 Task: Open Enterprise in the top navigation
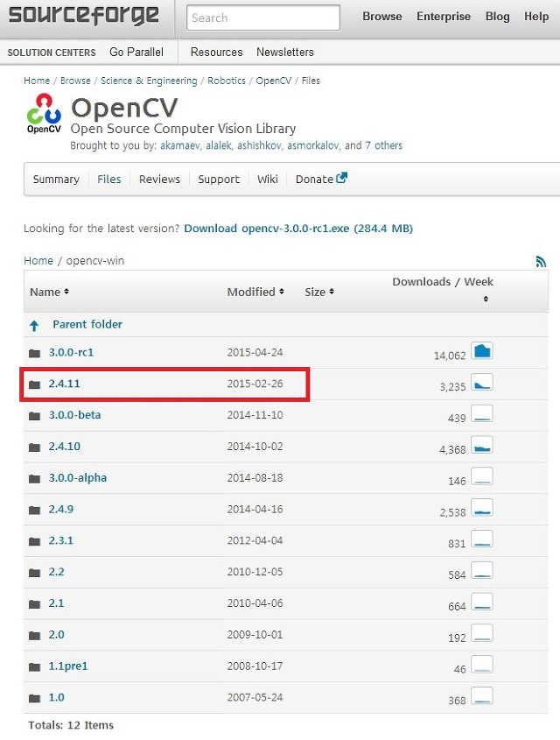[444, 17]
